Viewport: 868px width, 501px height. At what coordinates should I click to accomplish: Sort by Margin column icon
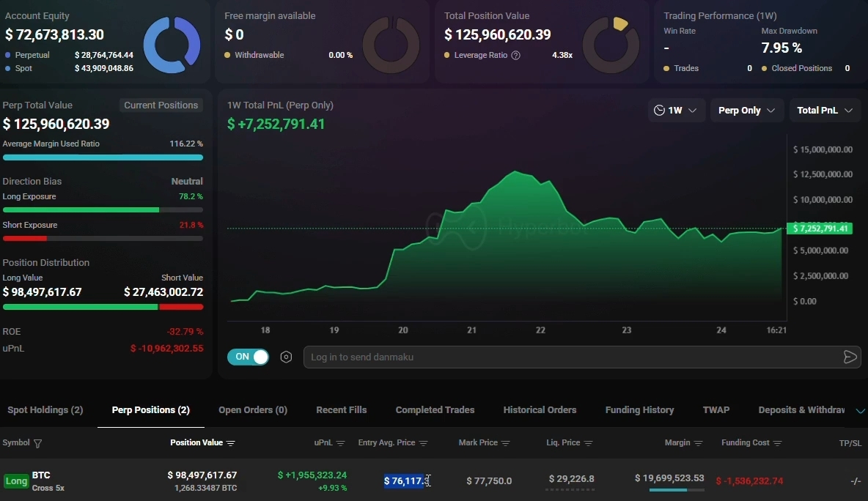point(698,443)
